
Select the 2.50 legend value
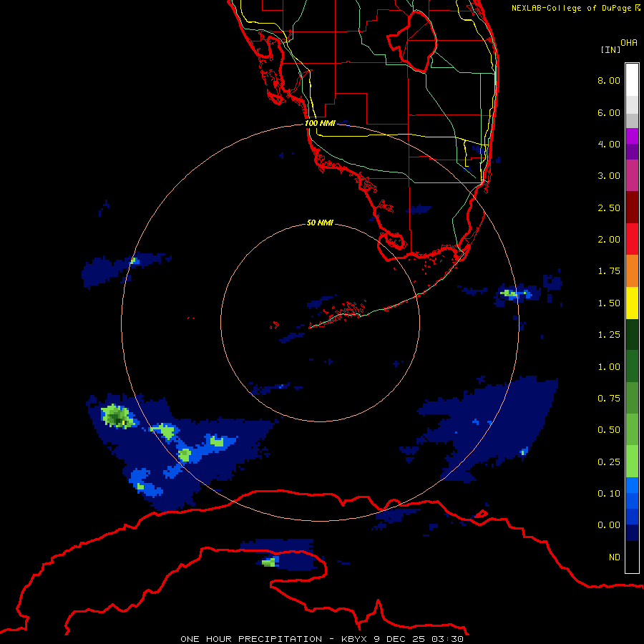tap(609, 208)
